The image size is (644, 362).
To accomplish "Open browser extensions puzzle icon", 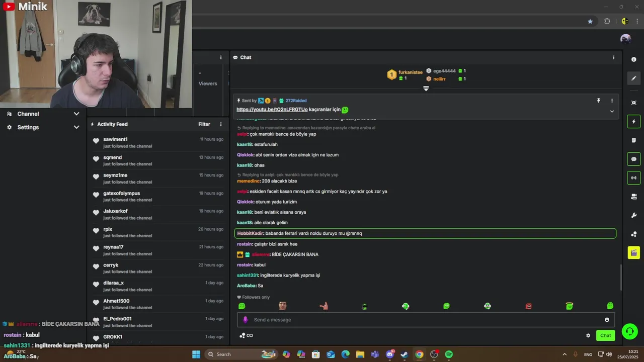I will click(x=607, y=21).
